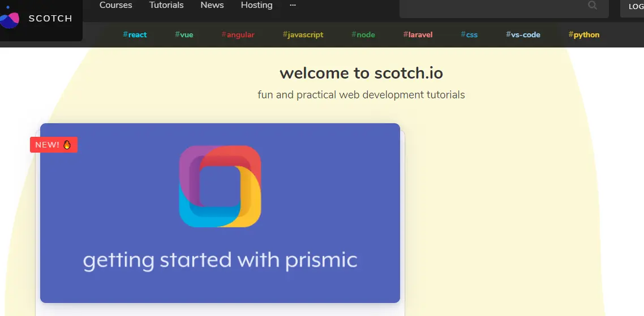Viewport: 644px width, 316px height.
Task: Expand the more options ellipsis menu
Action: [x=293, y=5]
